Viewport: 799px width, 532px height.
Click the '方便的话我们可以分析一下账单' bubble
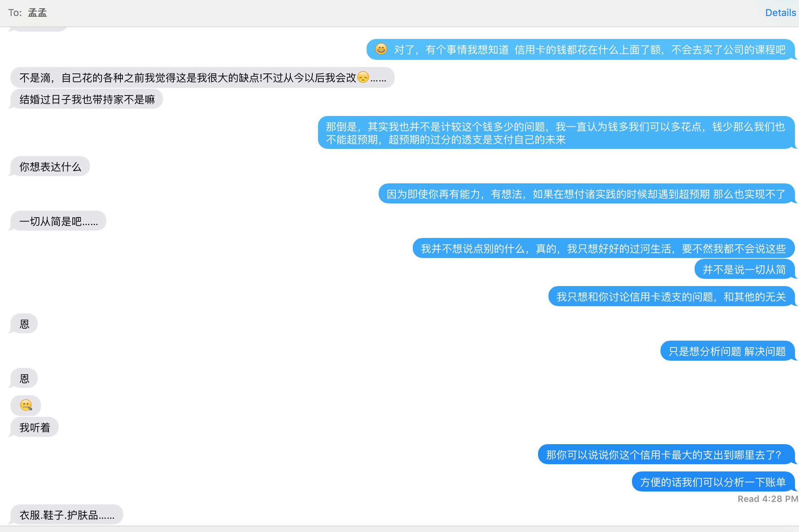(713, 482)
